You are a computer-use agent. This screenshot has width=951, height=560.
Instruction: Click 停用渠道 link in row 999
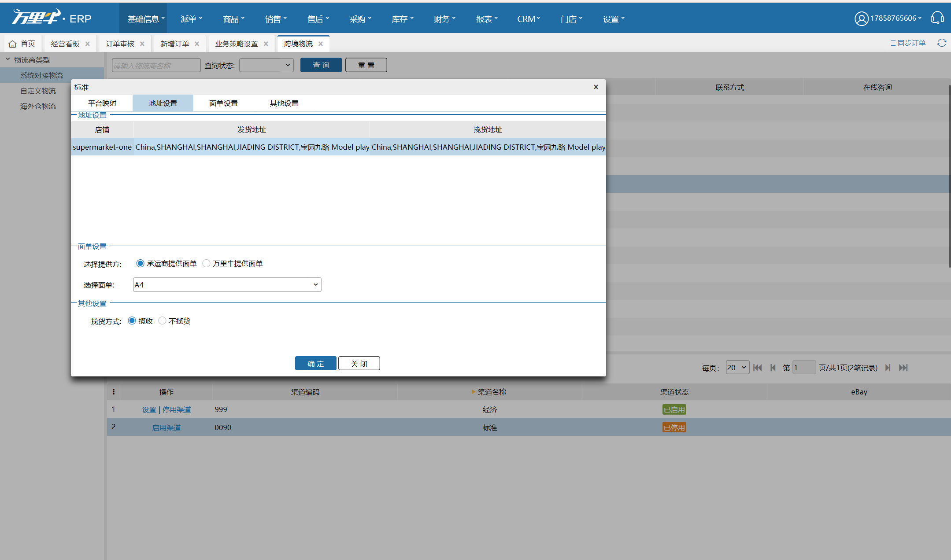coord(177,409)
